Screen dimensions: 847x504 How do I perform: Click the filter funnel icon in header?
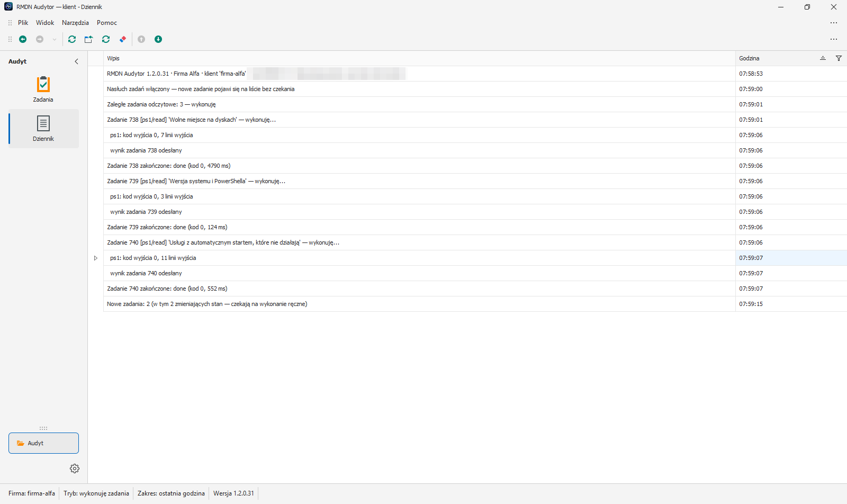(x=839, y=58)
